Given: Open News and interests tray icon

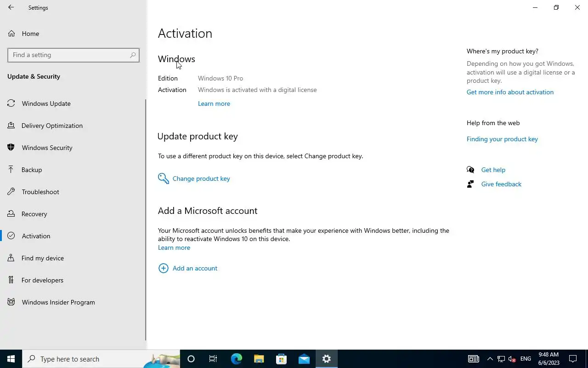Looking at the screenshot, I should pyautogui.click(x=473, y=359).
